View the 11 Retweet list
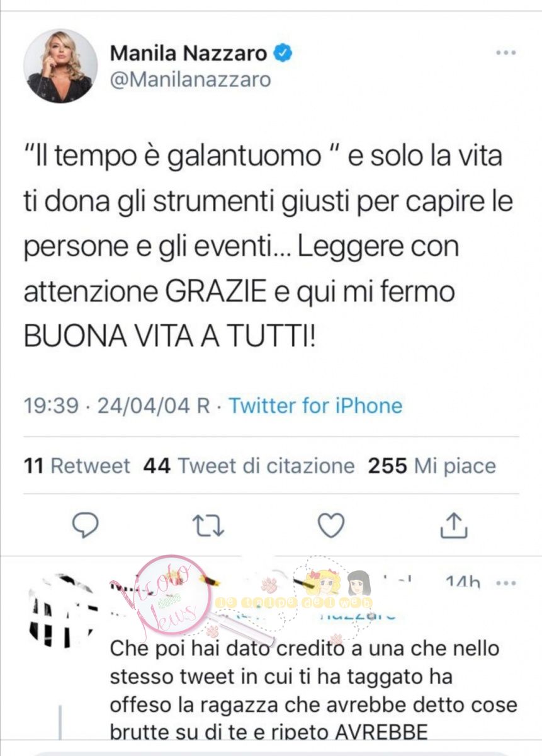Screen dimensions: 542x756 tap(77, 466)
